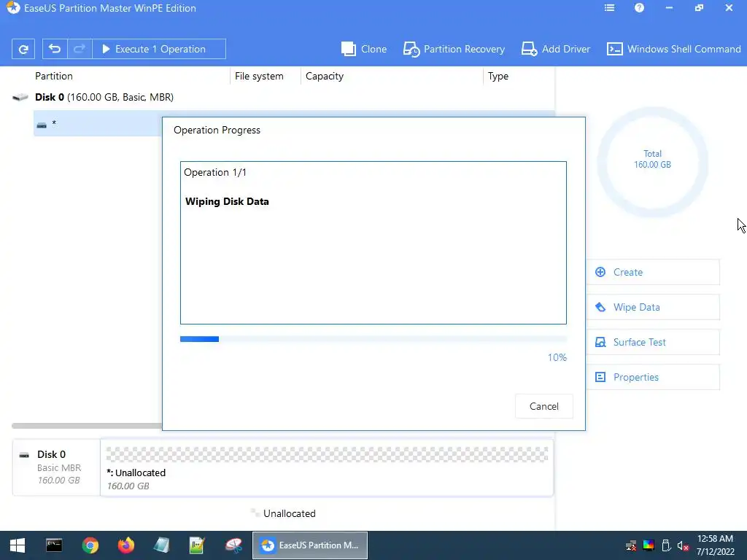The image size is (747, 560).
Task: Open the list menu icon in title bar
Action: pyautogui.click(x=609, y=8)
